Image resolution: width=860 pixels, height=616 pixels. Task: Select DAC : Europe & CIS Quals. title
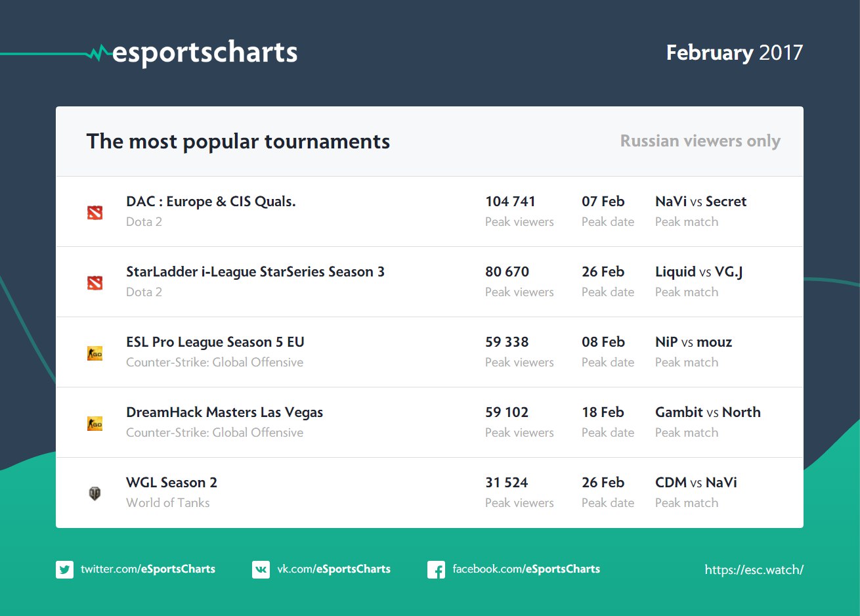tap(211, 202)
